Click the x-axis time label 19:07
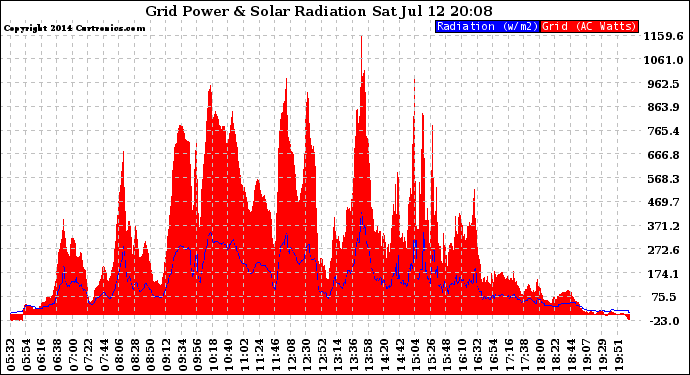The width and height of the screenshot is (690, 375). 586,354
